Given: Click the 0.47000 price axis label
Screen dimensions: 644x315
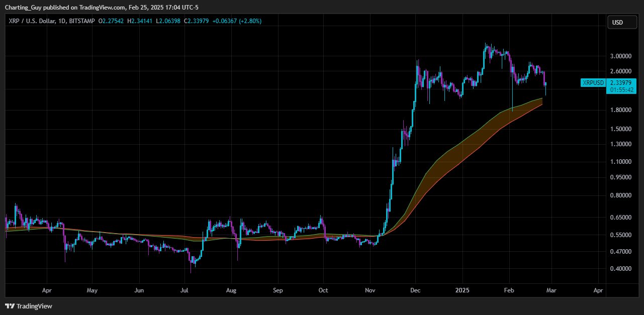Looking at the screenshot, I should pyautogui.click(x=620, y=252).
